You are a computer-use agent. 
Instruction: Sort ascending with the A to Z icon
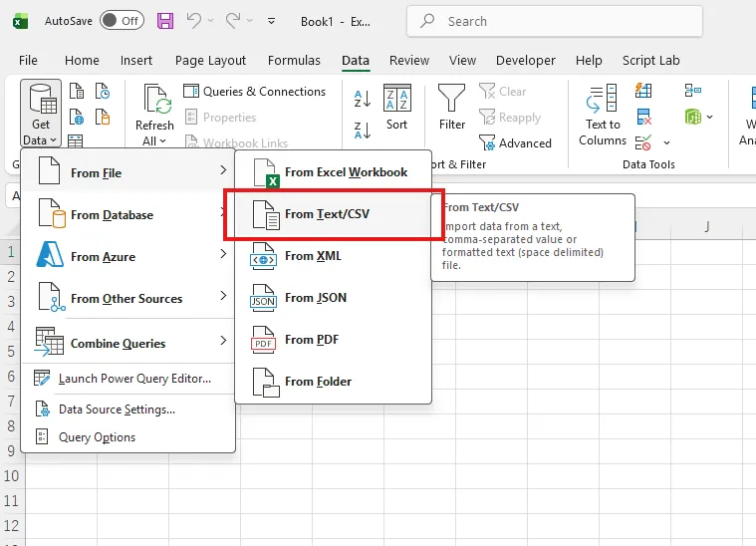click(363, 99)
